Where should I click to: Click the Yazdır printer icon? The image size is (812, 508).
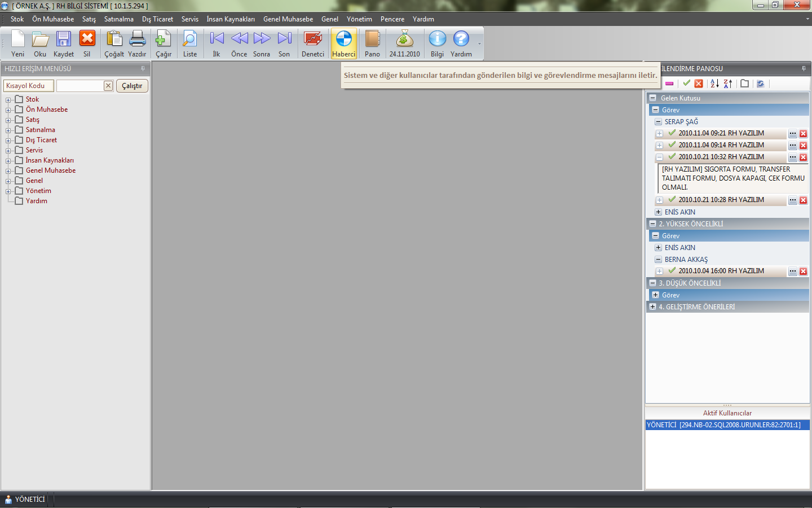click(x=137, y=43)
